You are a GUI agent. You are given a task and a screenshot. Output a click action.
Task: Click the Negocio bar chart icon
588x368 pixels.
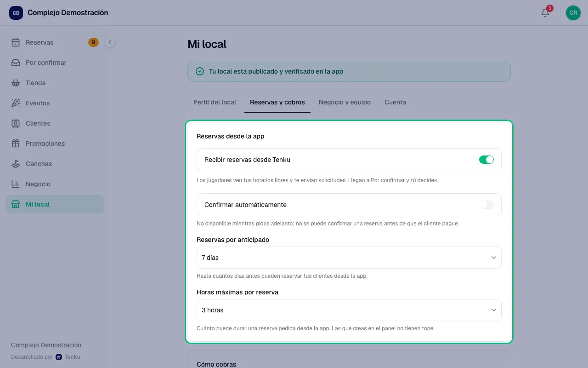click(x=16, y=184)
